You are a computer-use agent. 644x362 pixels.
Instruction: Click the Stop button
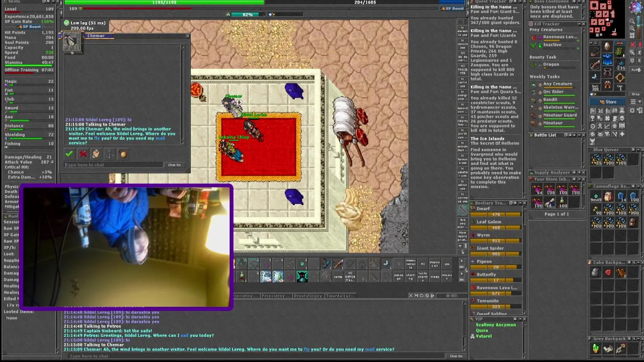point(635,94)
